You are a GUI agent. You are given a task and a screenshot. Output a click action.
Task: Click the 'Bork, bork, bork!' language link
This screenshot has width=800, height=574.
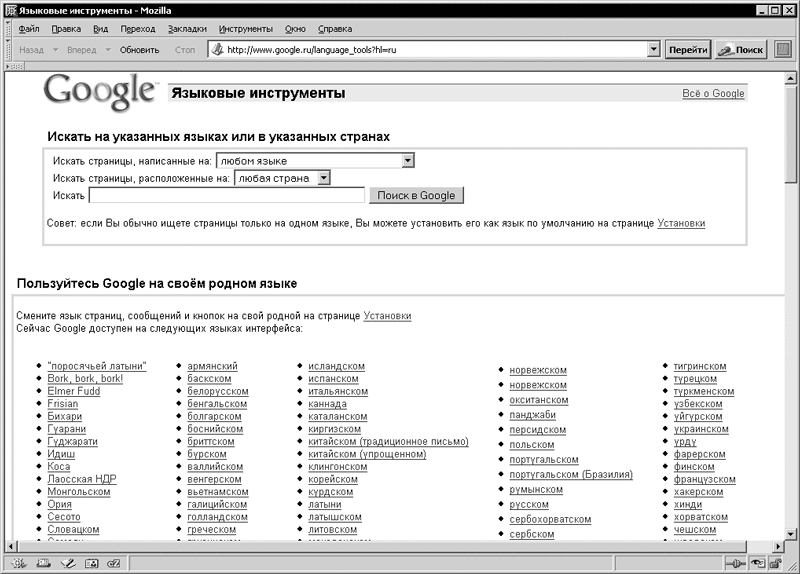pyautogui.click(x=85, y=379)
